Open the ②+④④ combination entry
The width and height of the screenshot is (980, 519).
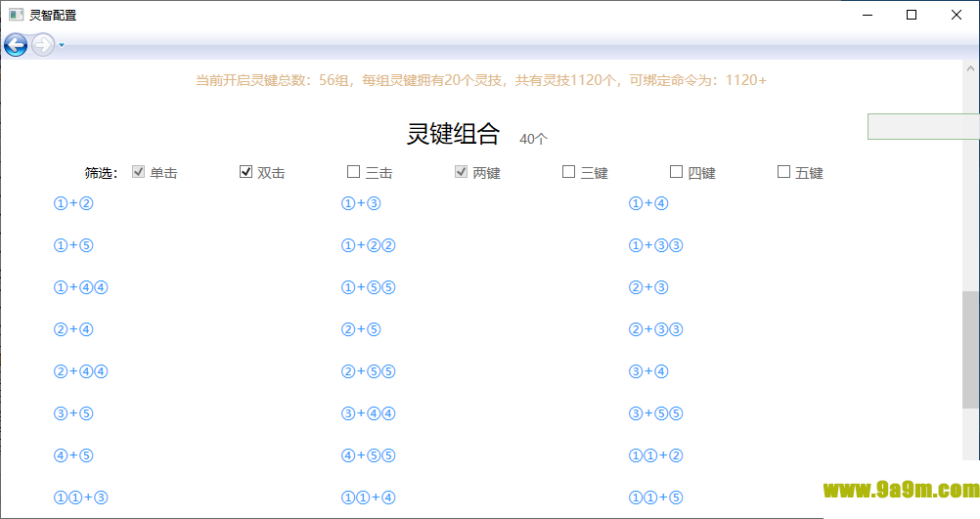(x=80, y=371)
